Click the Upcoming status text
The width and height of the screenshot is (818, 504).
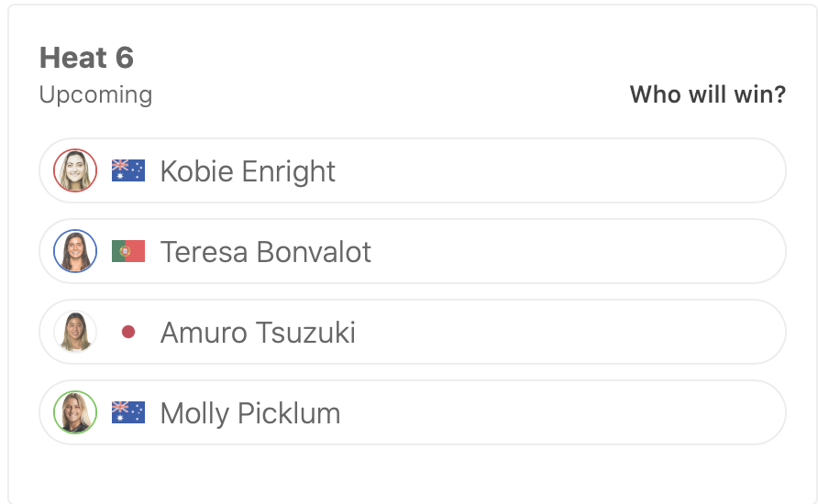(95, 94)
